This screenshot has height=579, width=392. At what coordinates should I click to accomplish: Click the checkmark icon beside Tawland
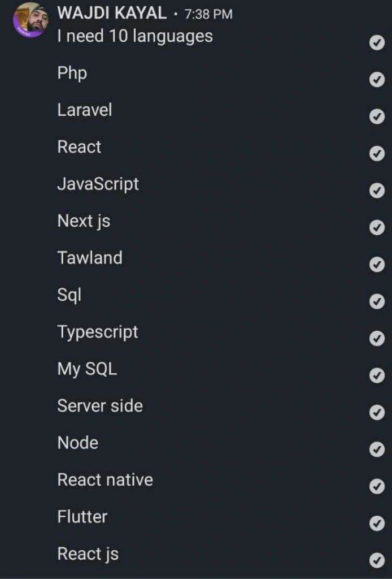(x=377, y=265)
